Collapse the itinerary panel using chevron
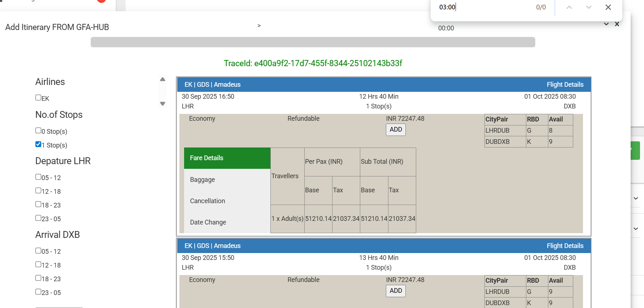644x308 pixels. pos(606,24)
